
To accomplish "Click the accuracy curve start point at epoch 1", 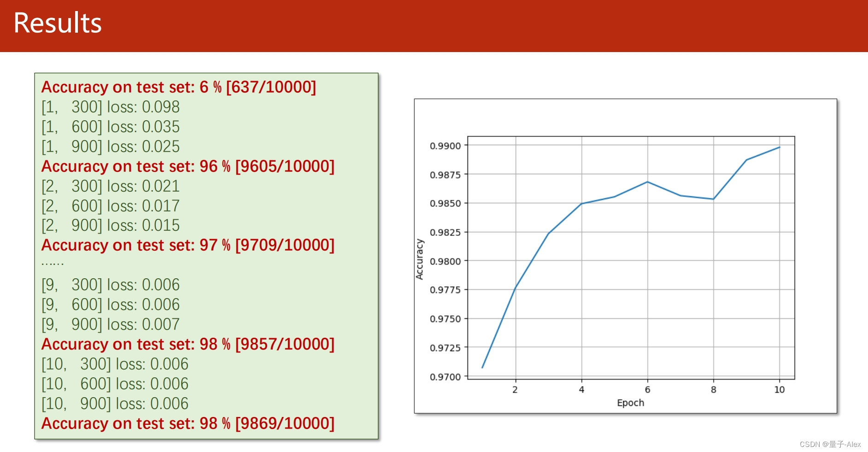I will coord(482,367).
